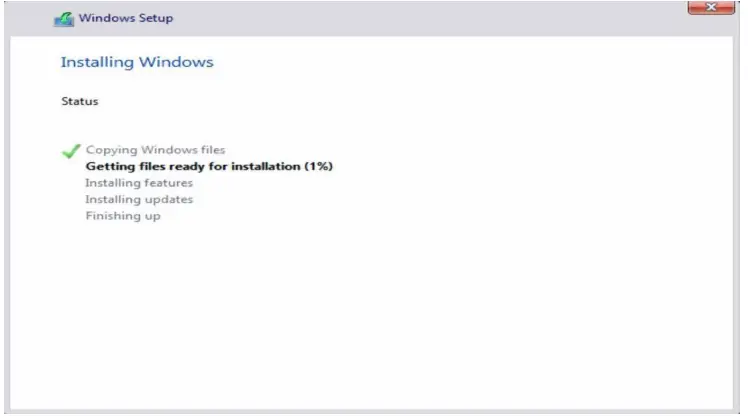
Task: Click the word updates in step list
Action: [x=169, y=199]
